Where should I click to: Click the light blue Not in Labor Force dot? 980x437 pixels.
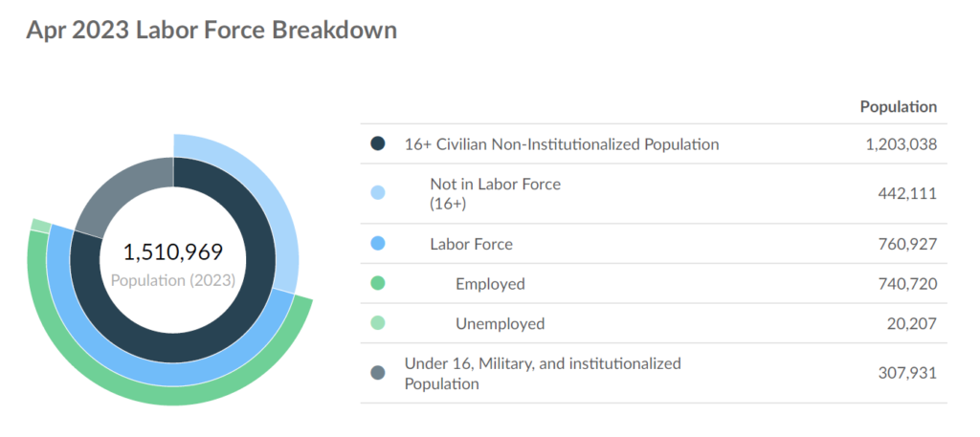tap(377, 193)
